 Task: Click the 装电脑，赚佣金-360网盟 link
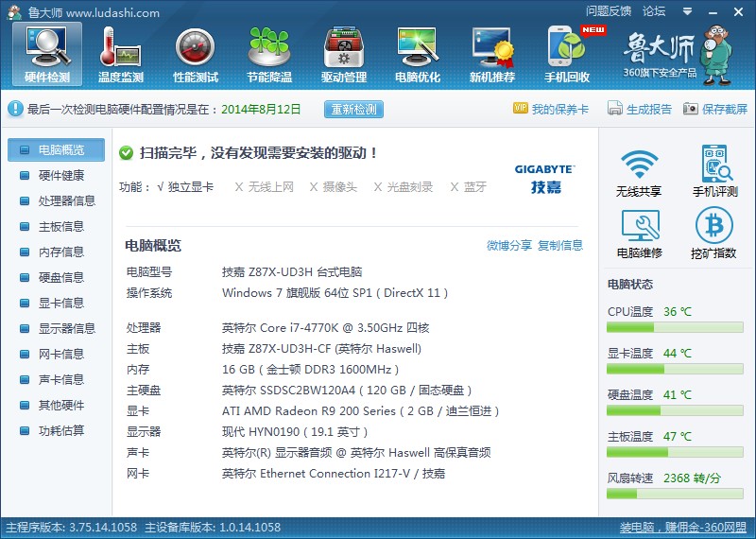tap(682, 528)
